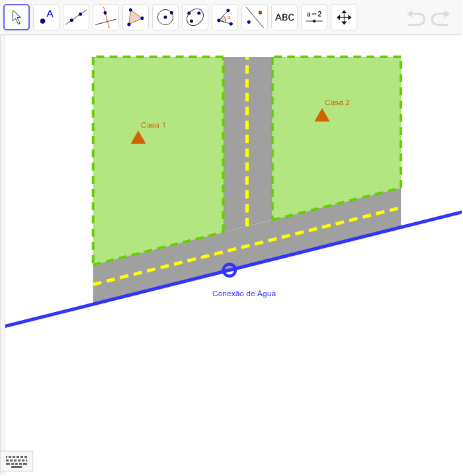The height and width of the screenshot is (476, 463).
Task: Click the Undo arrow
Action: [x=416, y=18]
